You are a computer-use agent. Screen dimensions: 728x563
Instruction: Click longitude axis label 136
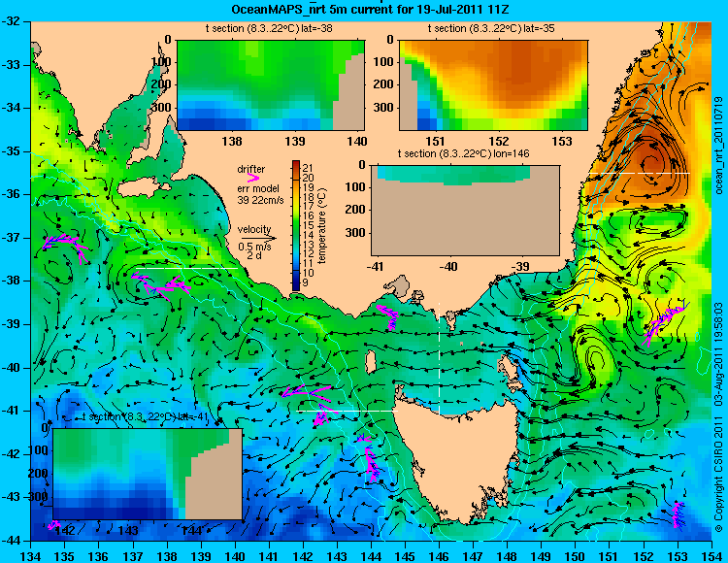pyautogui.click(x=99, y=556)
